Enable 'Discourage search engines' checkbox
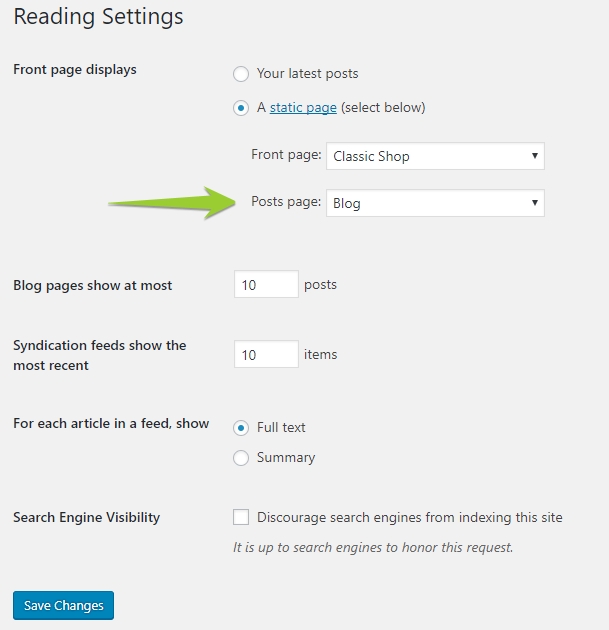 pyautogui.click(x=241, y=518)
